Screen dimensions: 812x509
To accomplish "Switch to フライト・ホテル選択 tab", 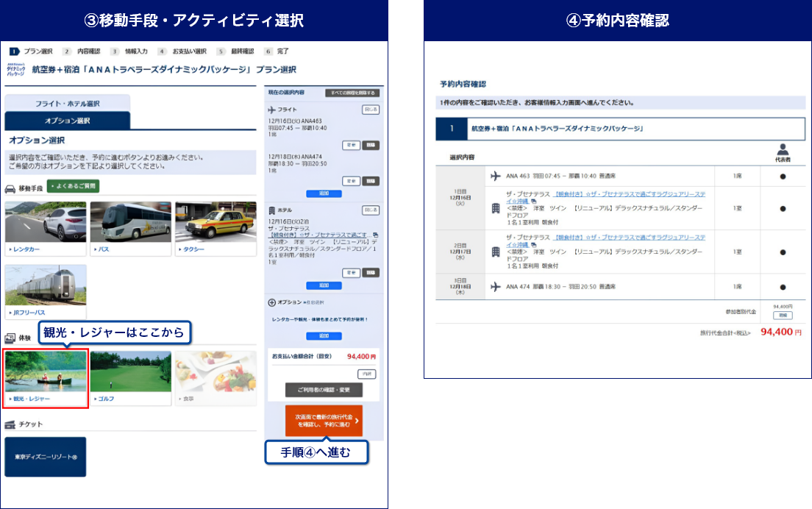I will (67, 104).
